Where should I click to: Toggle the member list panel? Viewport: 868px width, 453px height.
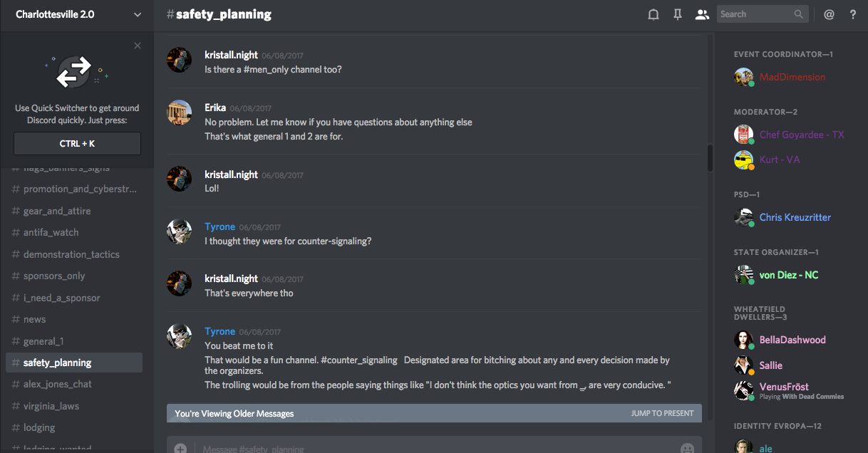click(x=702, y=14)
